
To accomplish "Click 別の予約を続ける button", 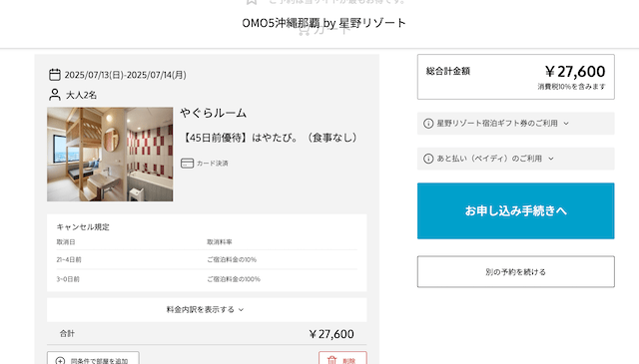I will [x=516, y=271].
